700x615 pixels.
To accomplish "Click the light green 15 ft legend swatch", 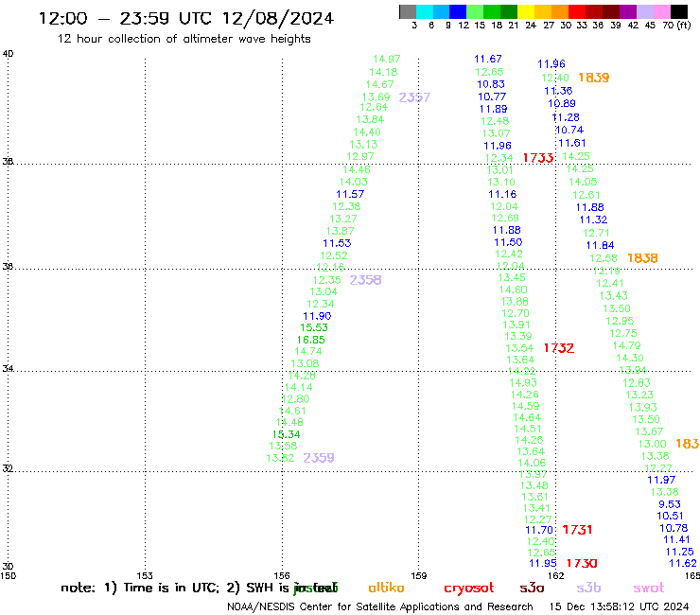I will tap(475, 11).
